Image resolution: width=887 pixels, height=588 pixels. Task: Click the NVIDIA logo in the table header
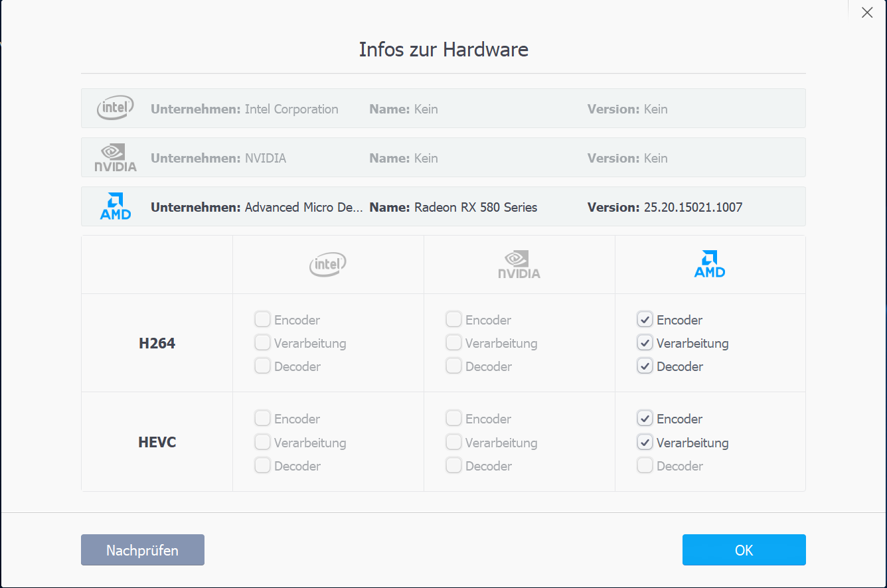[x=519, y=265]
